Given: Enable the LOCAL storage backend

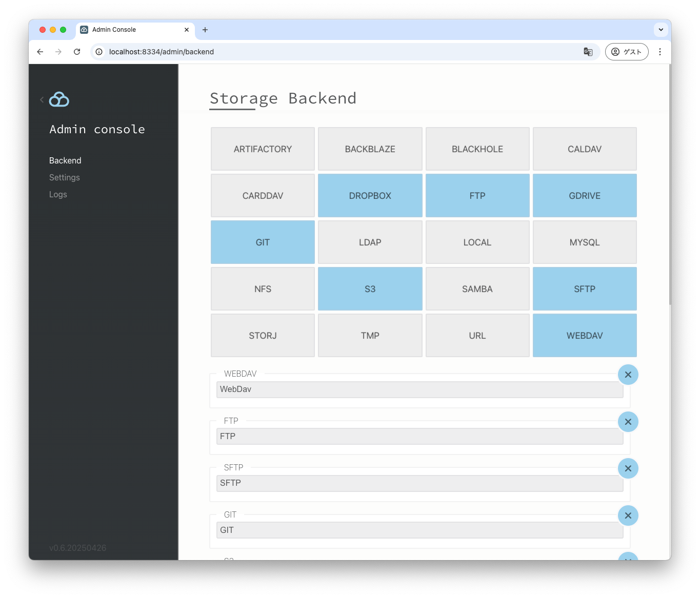Looking at the screenshot, I should 477,242.
